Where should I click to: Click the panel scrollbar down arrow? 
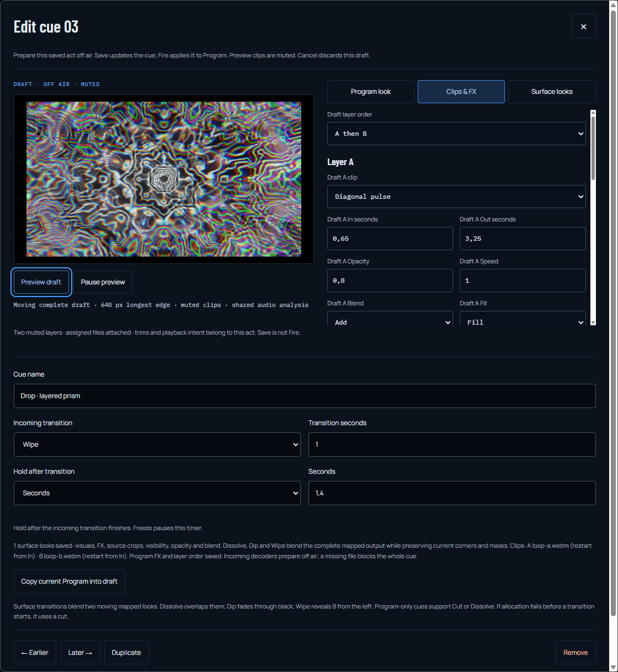click(x=593, y=322)
